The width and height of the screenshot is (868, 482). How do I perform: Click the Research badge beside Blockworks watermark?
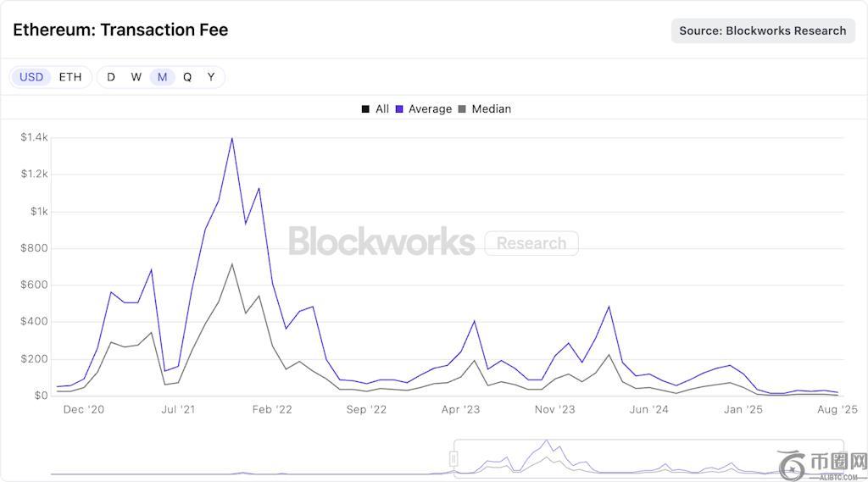[x=531, y=243]
